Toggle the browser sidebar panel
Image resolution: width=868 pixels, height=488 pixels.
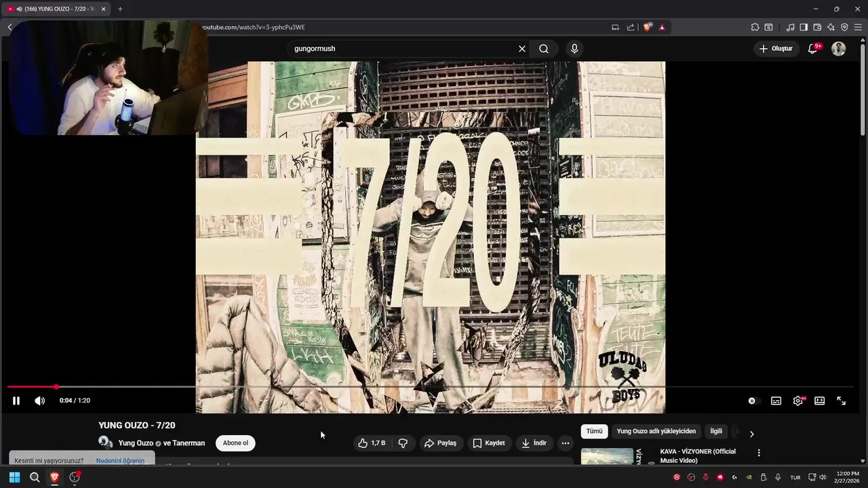tap(804, 27)
